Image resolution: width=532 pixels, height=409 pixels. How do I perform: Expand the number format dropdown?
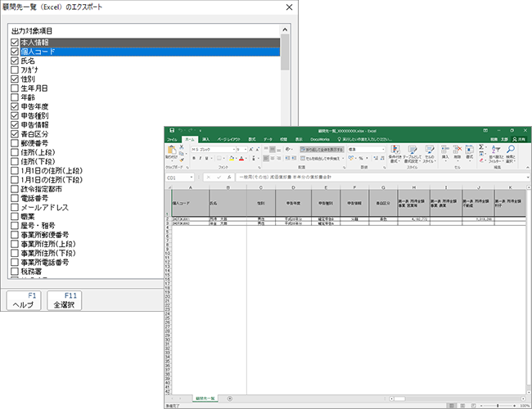[384, 150]
